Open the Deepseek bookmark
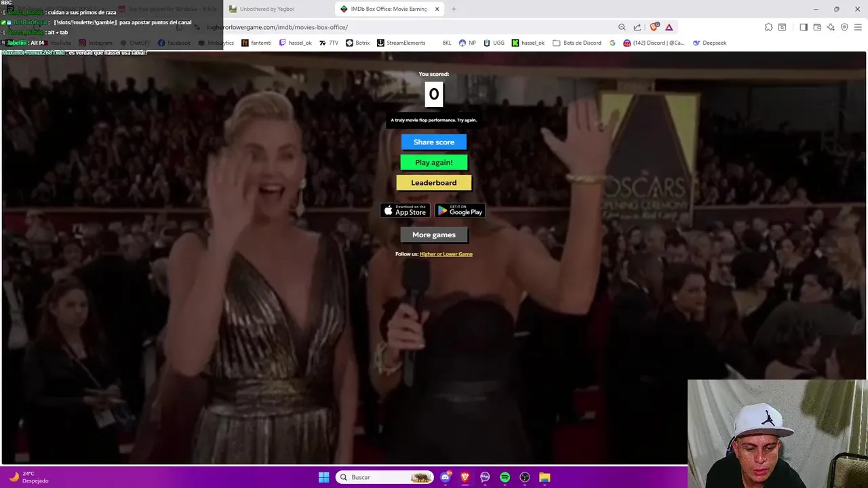Image resolution: width=868 pixels, height=488 pixels. pos(709,43)
